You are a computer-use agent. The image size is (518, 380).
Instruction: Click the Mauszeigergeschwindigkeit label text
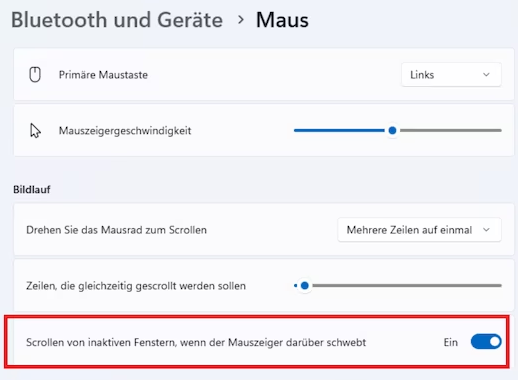coord(125,131)
